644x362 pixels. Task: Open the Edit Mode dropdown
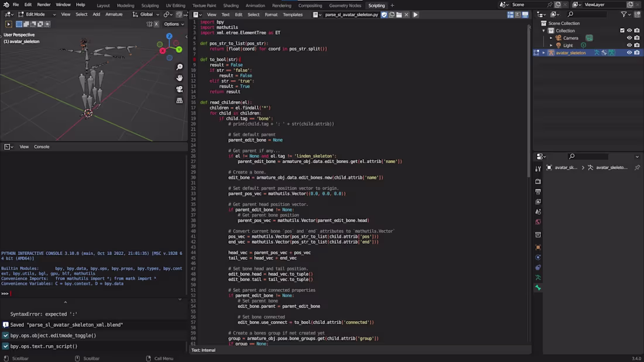pyautogui.click(x=35, y=15)
